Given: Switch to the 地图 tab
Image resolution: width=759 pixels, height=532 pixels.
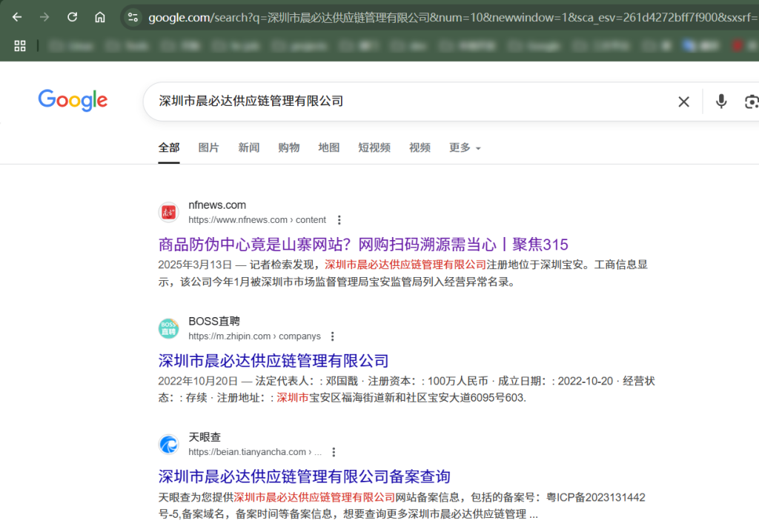Looking at the screenshot, I should click(x=328, y=147).
